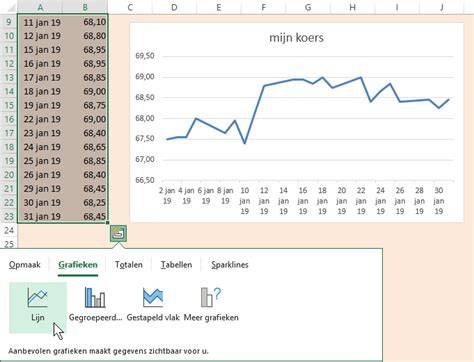Click the 68,00 axis label
This screenshot has height=362, width=474.
[145, 118]
